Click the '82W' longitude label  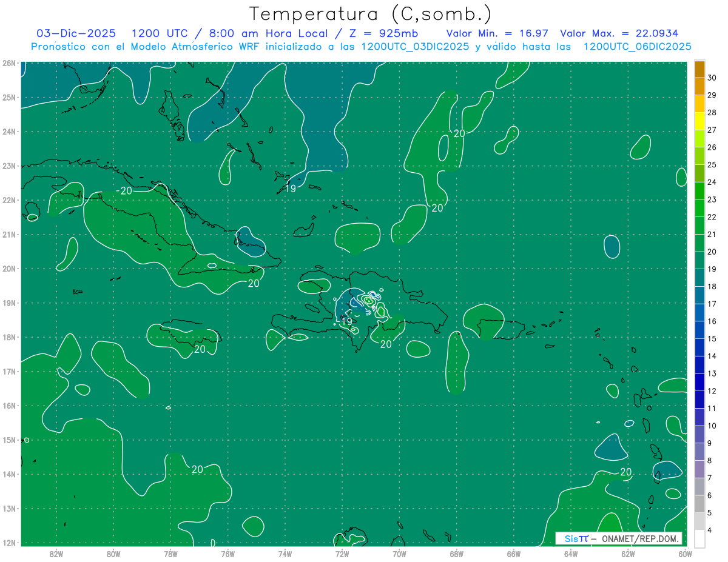56,554
